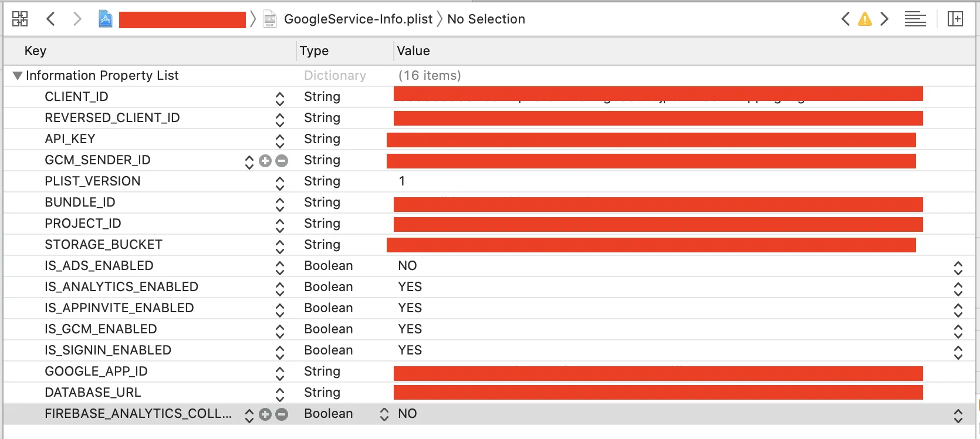Open type dropdown for FIREBASE_ANALYTICS_COLL row
The width and height of the screenshot is (980, 439).
coord(384,414)
